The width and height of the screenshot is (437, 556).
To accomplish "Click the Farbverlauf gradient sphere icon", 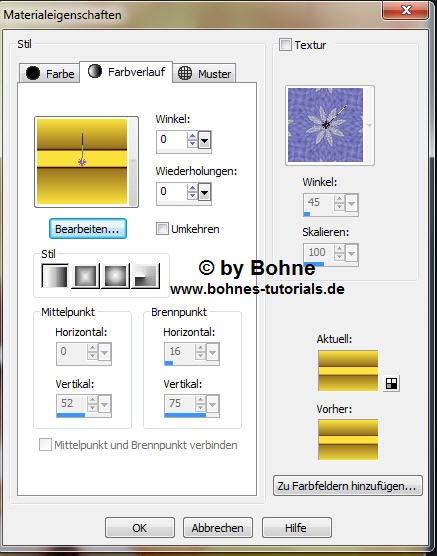I will point(95,71).
